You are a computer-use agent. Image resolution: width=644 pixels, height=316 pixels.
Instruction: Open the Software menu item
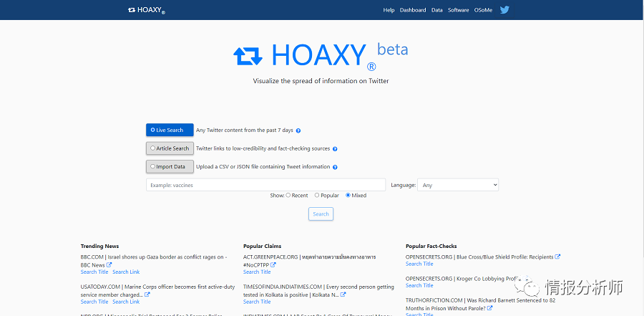coord(459,10)
